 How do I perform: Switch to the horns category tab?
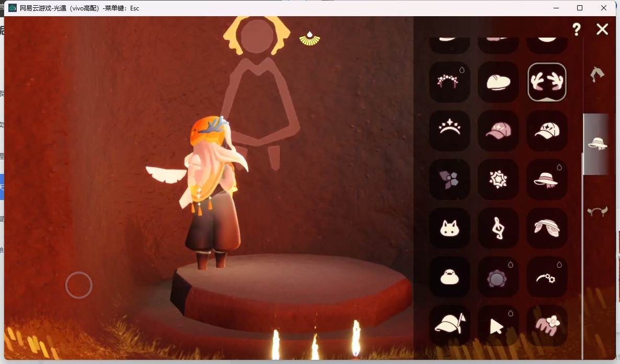point(597,212)
